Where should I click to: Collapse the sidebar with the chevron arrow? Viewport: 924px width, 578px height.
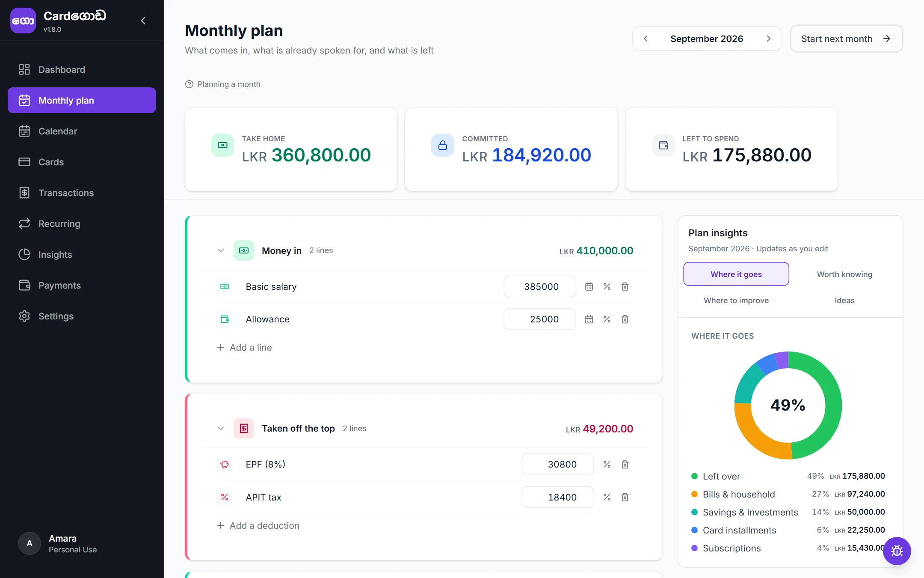(x=143, y=21)
